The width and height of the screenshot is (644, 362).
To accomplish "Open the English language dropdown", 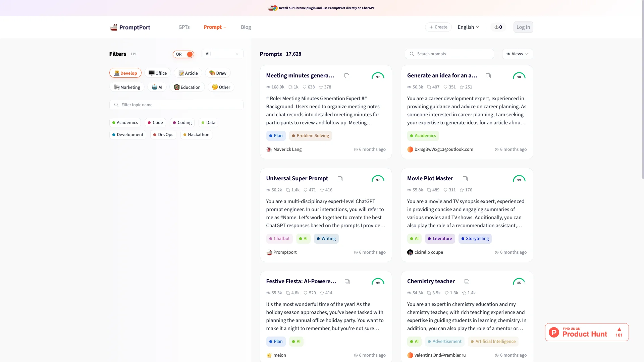I will coord(468,27).
